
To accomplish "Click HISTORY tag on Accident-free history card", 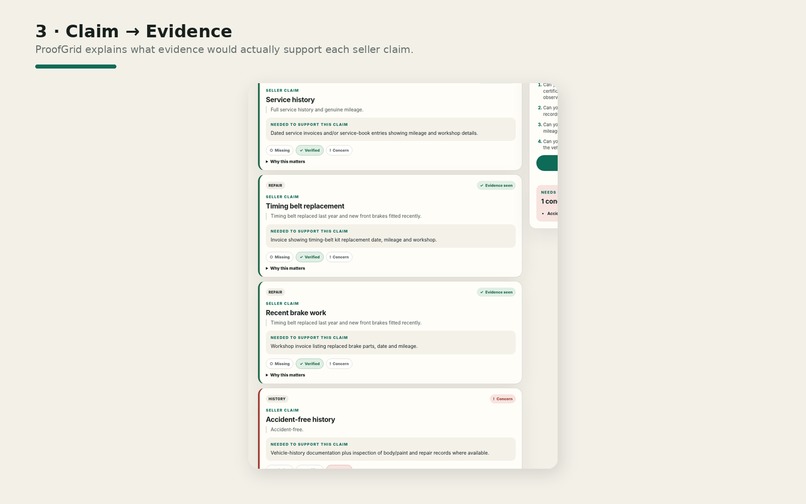I will click(277, 399).
